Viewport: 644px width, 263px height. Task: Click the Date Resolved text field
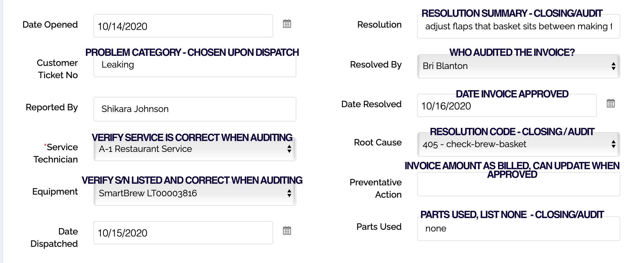(507, 106)
